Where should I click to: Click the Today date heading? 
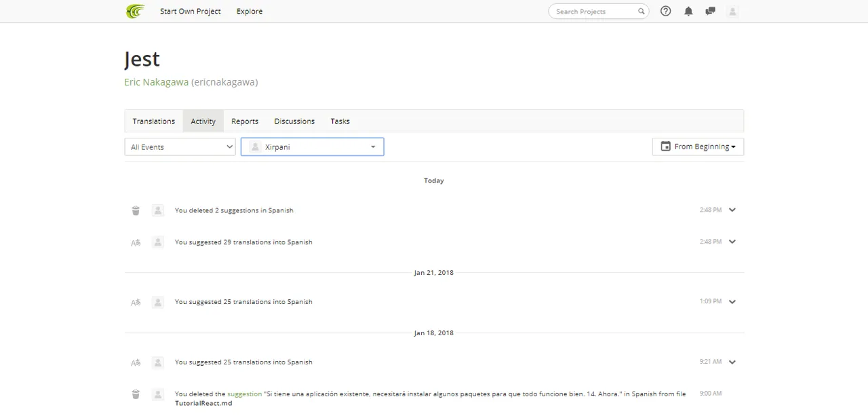coord(434,180)
